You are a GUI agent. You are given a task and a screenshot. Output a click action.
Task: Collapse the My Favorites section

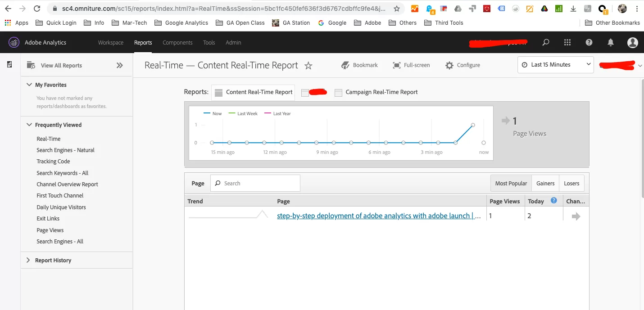tap(29, 85)
